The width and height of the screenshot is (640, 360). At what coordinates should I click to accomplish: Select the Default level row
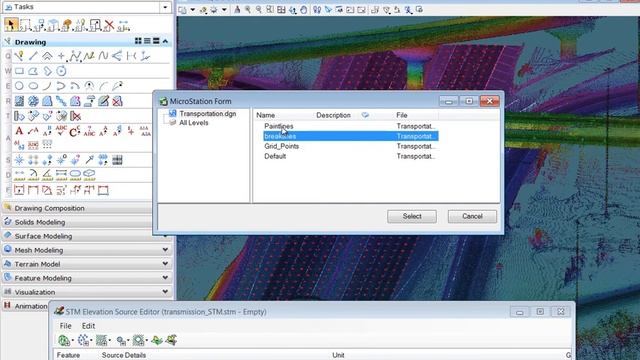351,156
